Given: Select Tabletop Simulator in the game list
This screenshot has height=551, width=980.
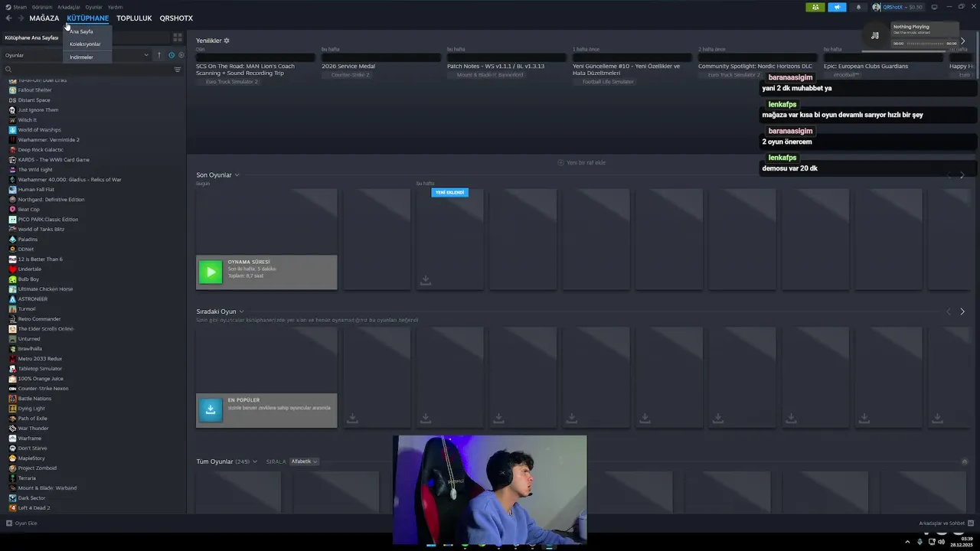Looking at the screenshot, I should pyautogui.click(x=40, y=369).
